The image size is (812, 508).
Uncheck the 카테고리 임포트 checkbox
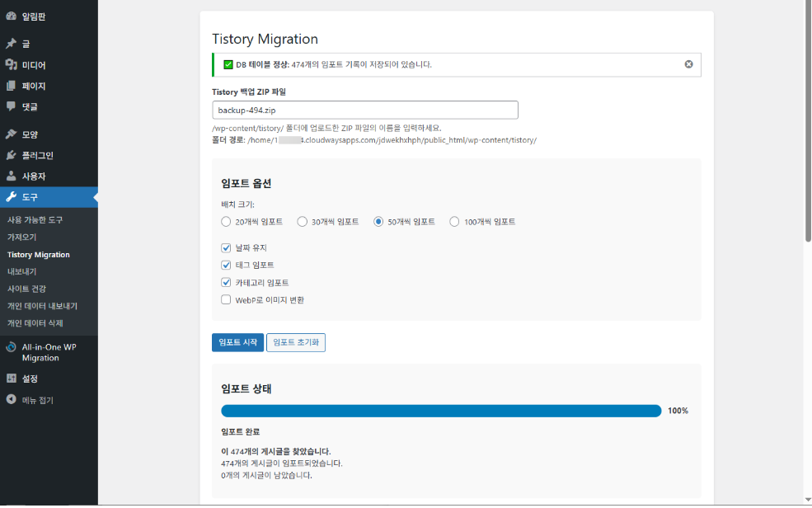[x=226, y=283]
